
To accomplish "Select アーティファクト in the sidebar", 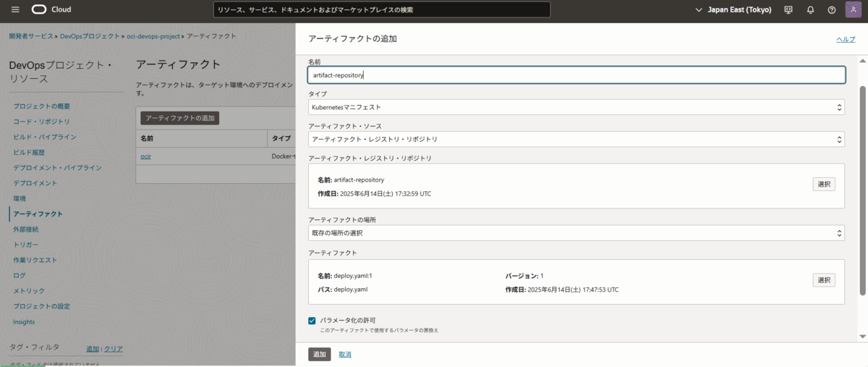I will click(38, 214).
